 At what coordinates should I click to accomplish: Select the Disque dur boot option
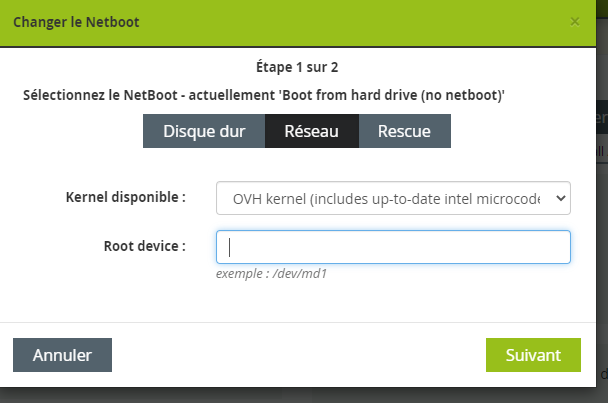[x=204, y=131]
